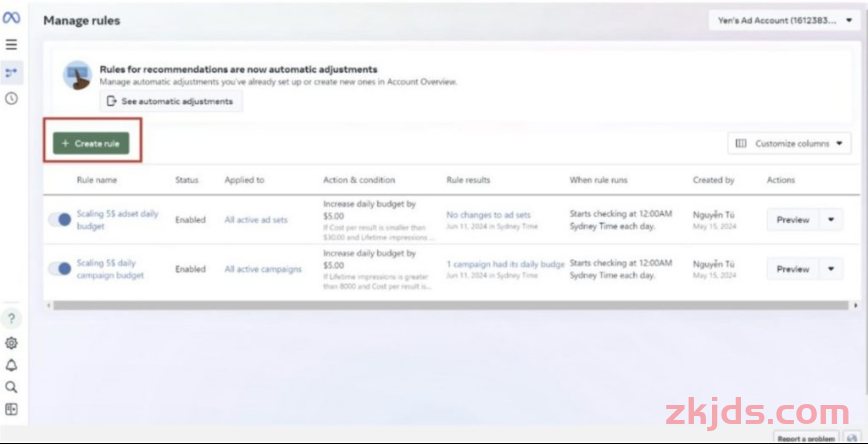The image size is (868, 444).
Task: Click the Rules for recommendations banner heading
Action: pos(239,69)
